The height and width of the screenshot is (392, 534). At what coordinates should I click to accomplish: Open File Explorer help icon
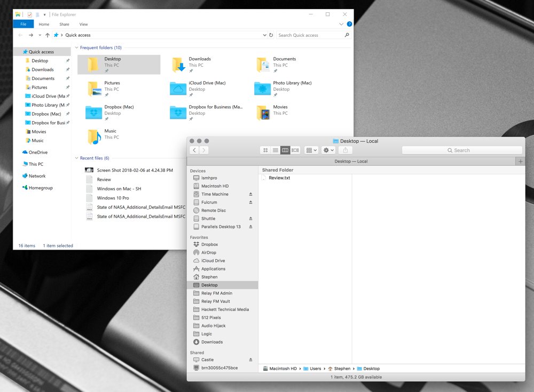tap(349, 24)
